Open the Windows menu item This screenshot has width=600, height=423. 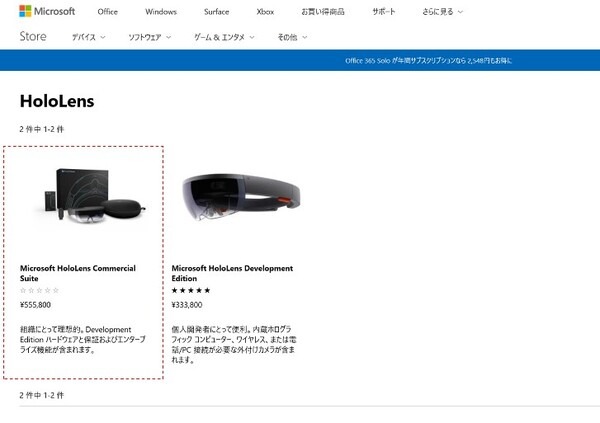[160, 12]
